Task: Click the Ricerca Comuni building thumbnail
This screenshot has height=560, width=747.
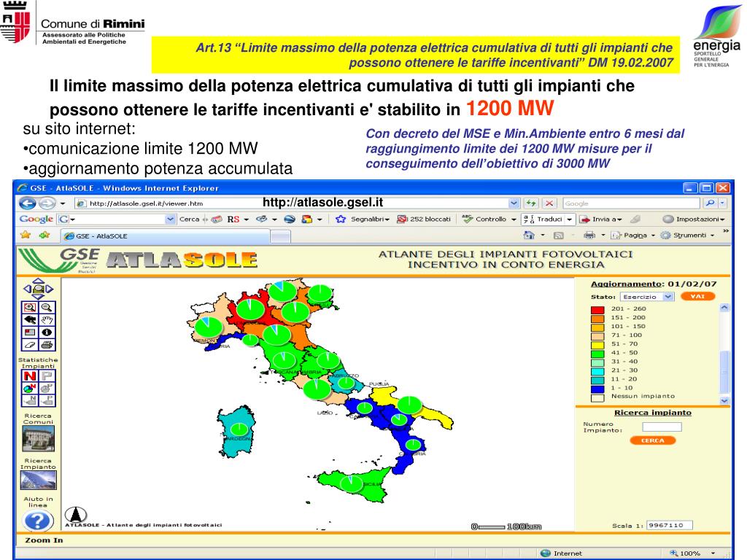Action: click(38, 438)
